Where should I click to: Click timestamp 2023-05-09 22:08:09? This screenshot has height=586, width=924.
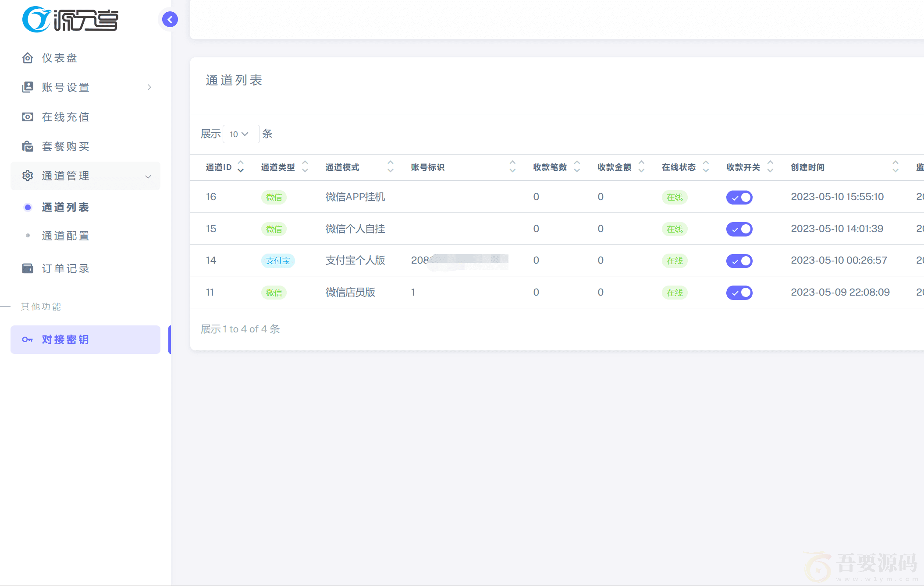pos(840,292)
